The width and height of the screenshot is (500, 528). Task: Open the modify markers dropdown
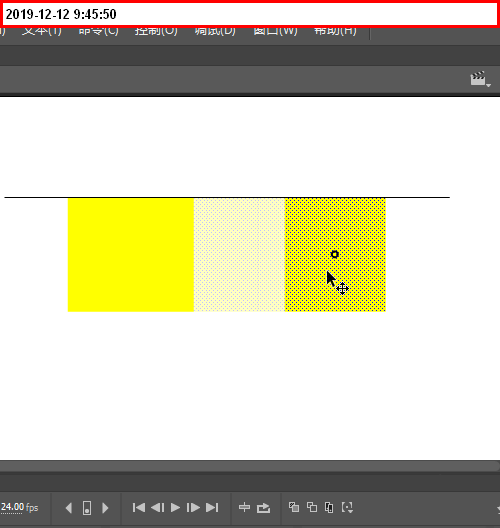click(347, 507)
